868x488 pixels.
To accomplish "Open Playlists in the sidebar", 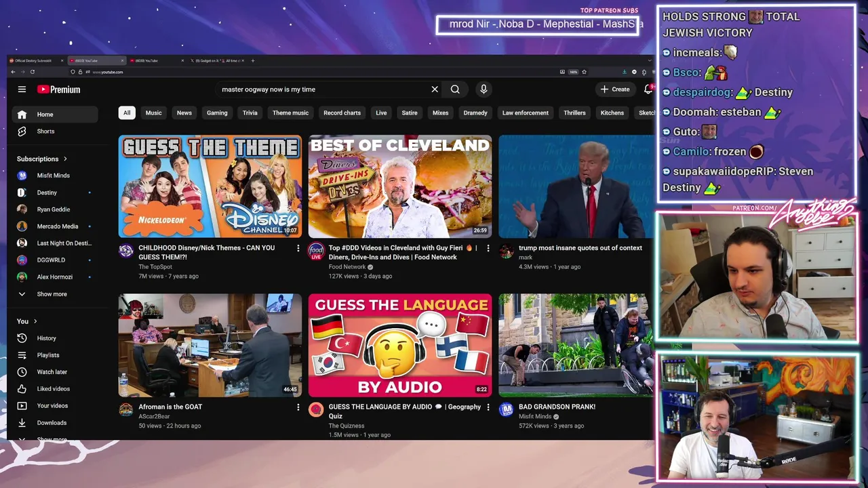I will click(54, 355).
